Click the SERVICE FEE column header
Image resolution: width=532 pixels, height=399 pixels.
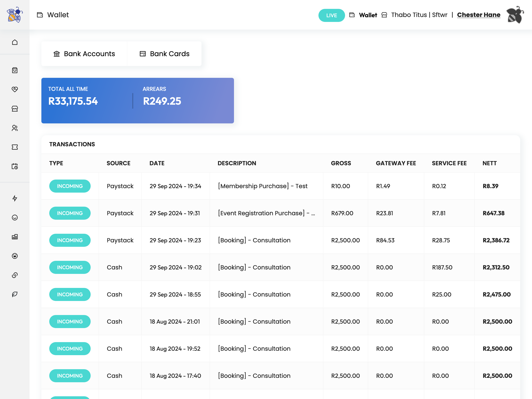tap(449, 163)
